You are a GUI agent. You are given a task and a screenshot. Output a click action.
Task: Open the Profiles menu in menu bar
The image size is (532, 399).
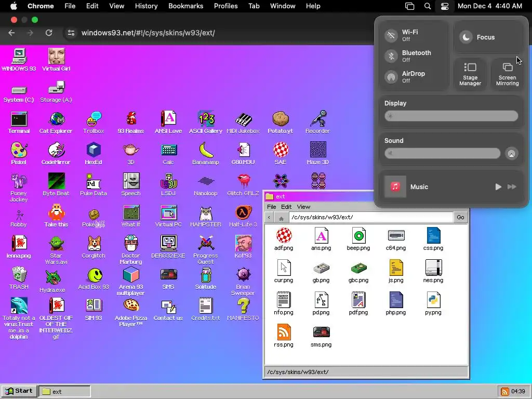point(225,6)
